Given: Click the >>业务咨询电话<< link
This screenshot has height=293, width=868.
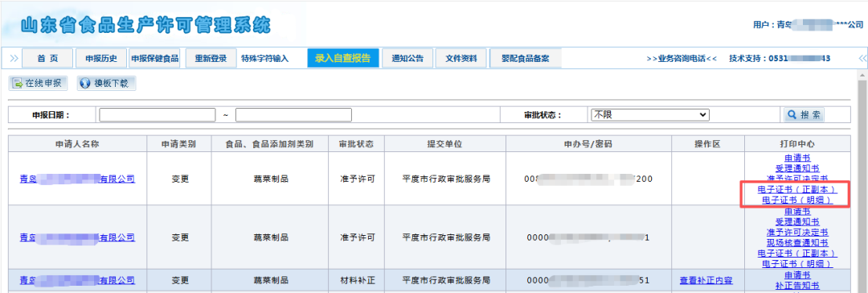Looking at the screenshot, I should click(682, 58).
